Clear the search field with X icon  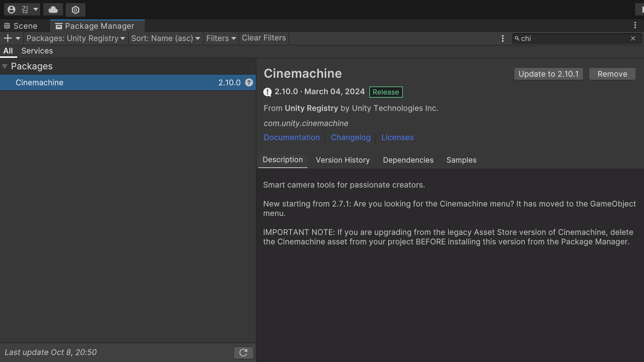click(x=633, y=38)
